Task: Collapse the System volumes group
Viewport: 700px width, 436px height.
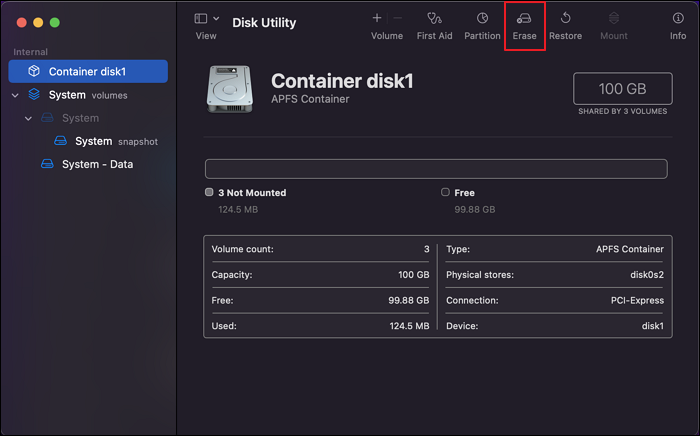Action: point(15,95)
